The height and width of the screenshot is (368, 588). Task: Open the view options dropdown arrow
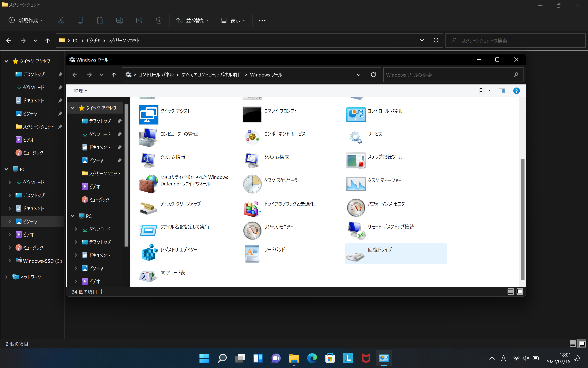tap(490, 91)
